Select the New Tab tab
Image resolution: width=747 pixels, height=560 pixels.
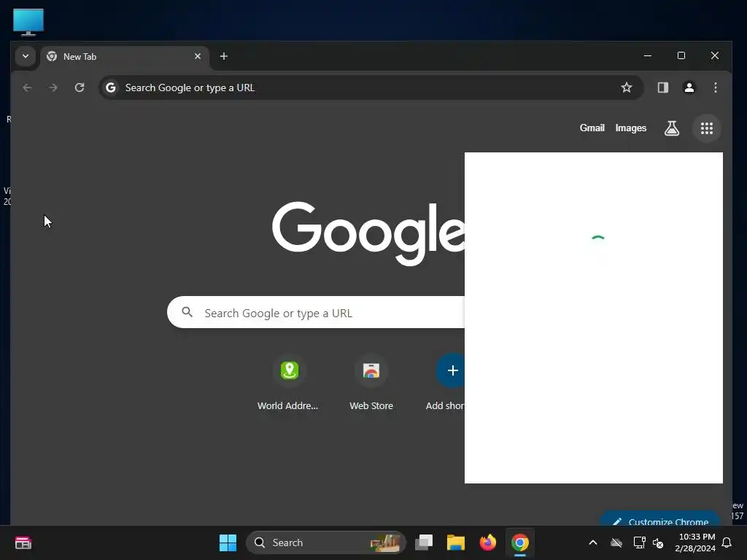pos(125,57)
